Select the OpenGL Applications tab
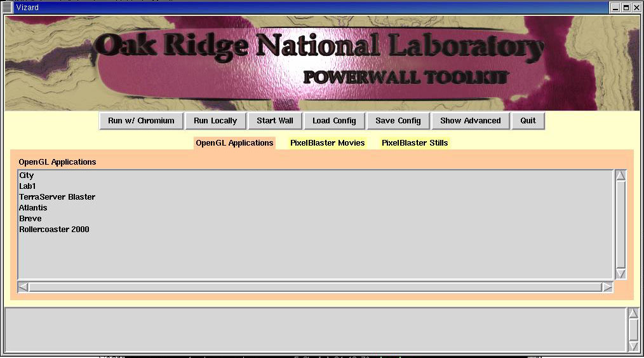Screen dimensions: 644x358 coord(234,143)
